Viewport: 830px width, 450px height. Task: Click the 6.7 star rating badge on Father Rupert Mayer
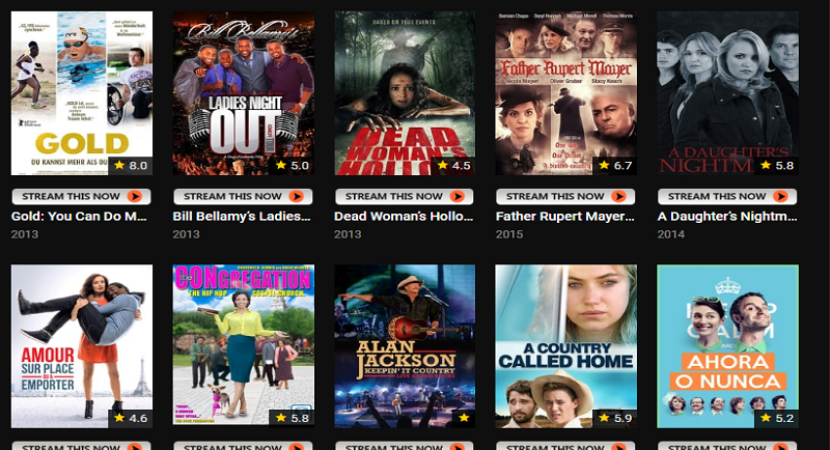[615, 165]
